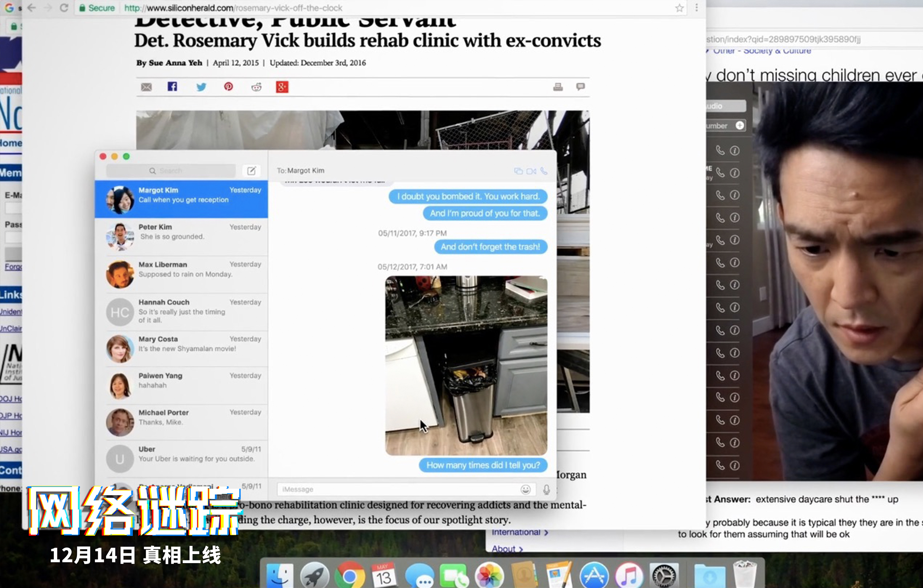Pin the article on Pinterest
The image size is (923, 588).
tap(229, 87)
